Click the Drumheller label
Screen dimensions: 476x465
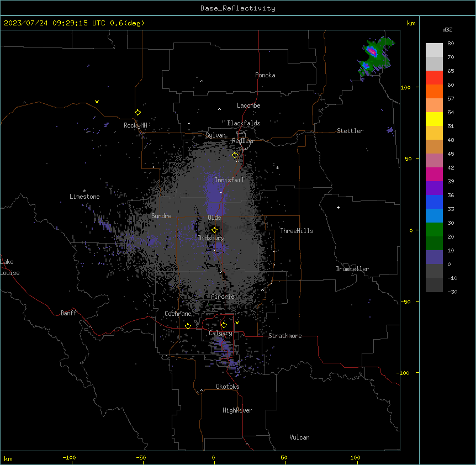[x=352, y=269]
